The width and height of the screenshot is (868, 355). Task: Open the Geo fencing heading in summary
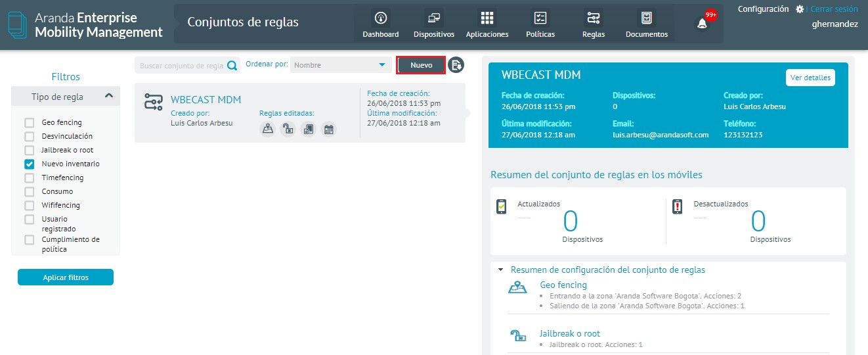[x=563, y=285]
